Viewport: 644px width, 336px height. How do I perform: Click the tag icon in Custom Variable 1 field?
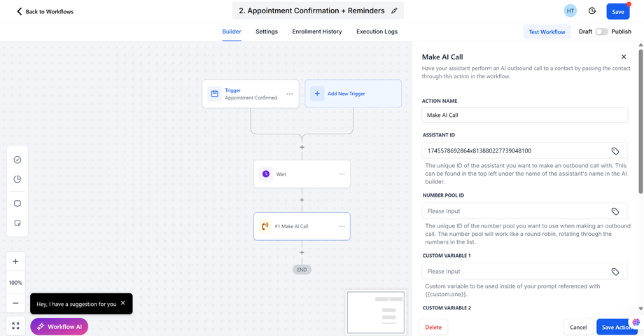point(615,272)
